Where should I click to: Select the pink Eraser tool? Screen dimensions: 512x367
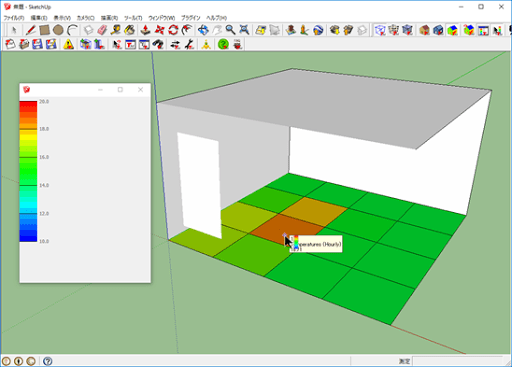click(x=102, y=30)
